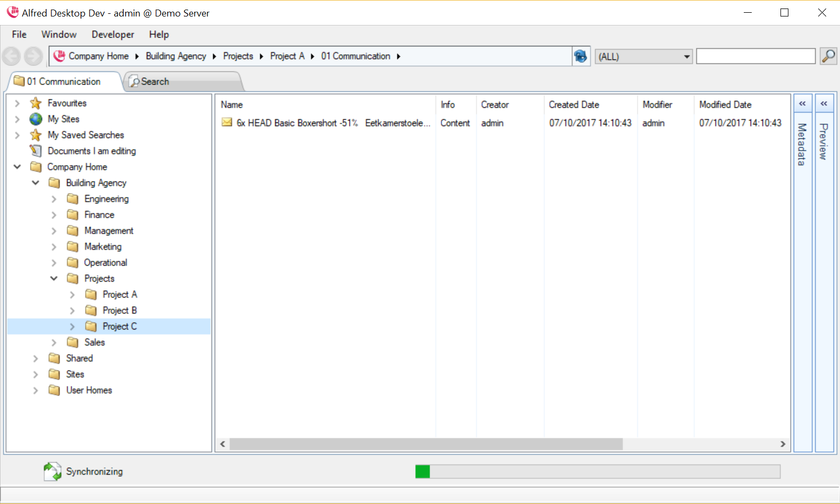Click the back navigation arrow

pos(11,56)
